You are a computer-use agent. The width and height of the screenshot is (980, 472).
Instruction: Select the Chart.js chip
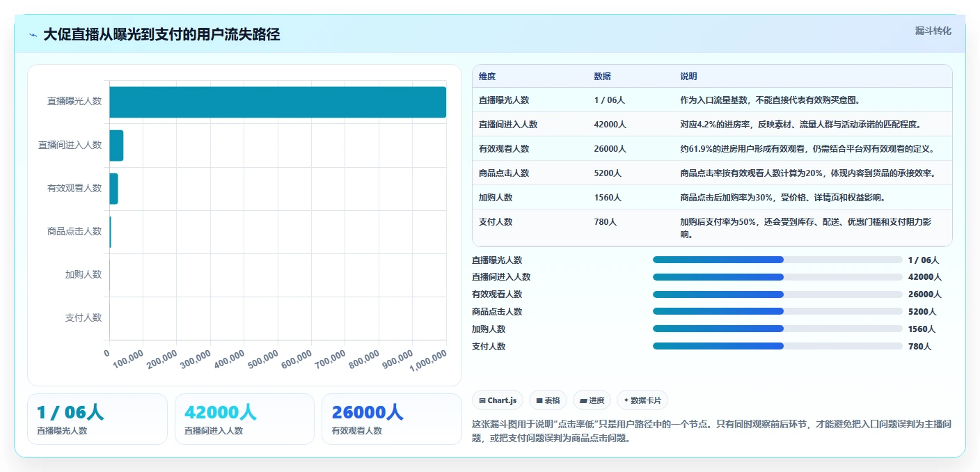498,400
